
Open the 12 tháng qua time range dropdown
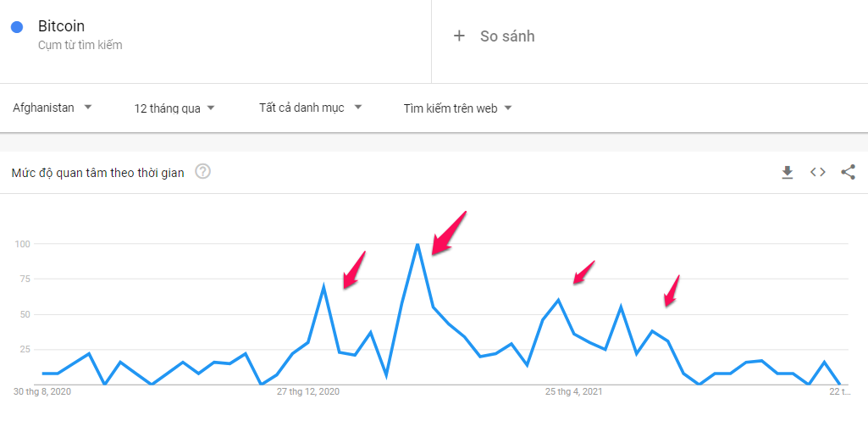coord(174,108)
